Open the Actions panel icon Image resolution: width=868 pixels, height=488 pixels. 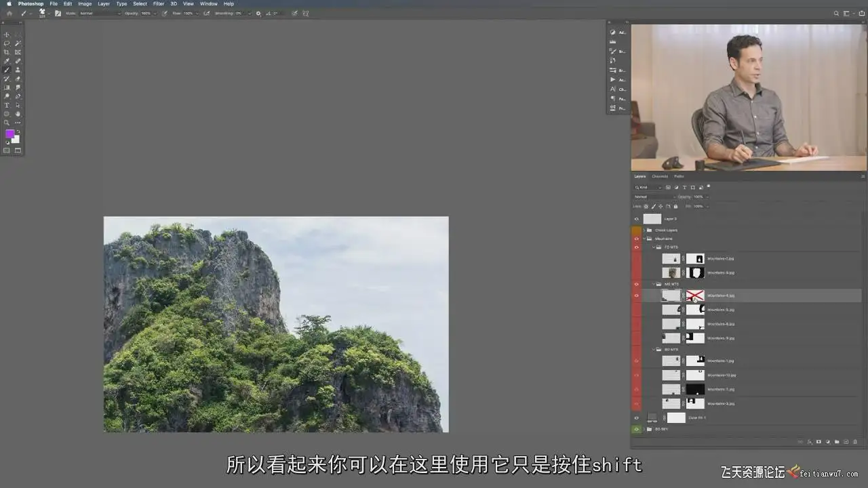[x=613, y=79]
